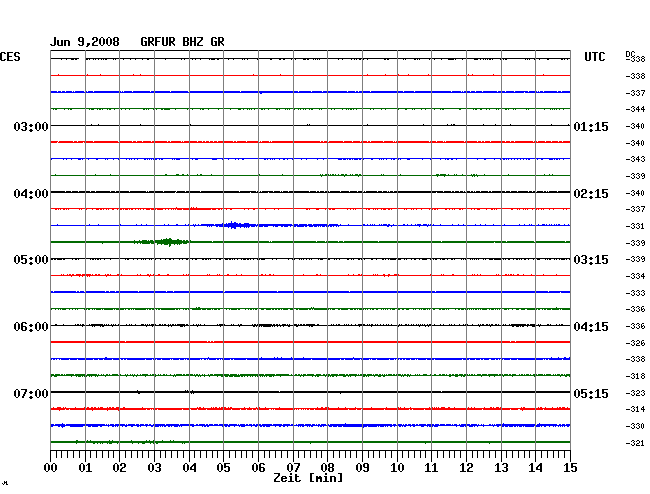Viewport: 650px width, 494px height.
Task: Click the "00" minute tick label
Action: click(x=51, y=468)
